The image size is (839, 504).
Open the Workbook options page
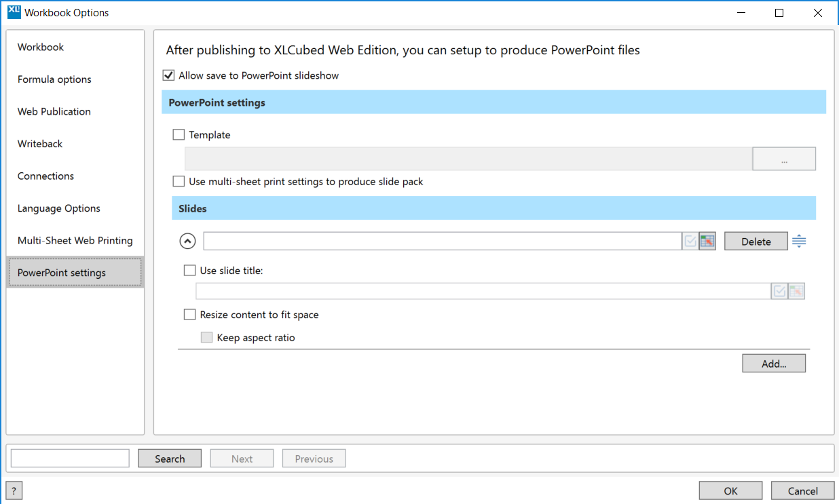75,47
